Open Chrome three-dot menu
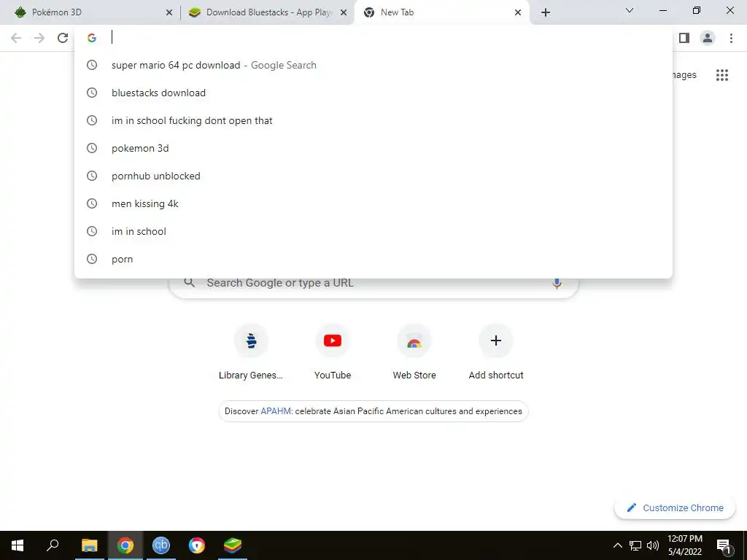The height and width of the screenshot is (560, 747). (x=731, y=38)
